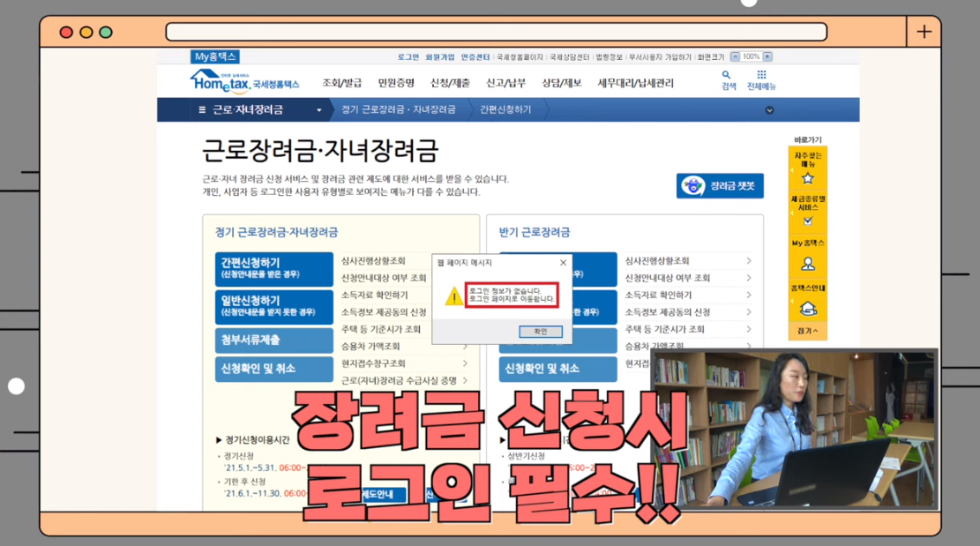Click the 반기 근로장려금 heading
The height and width of the screenshot is (546, 980).
pos(535,232)
